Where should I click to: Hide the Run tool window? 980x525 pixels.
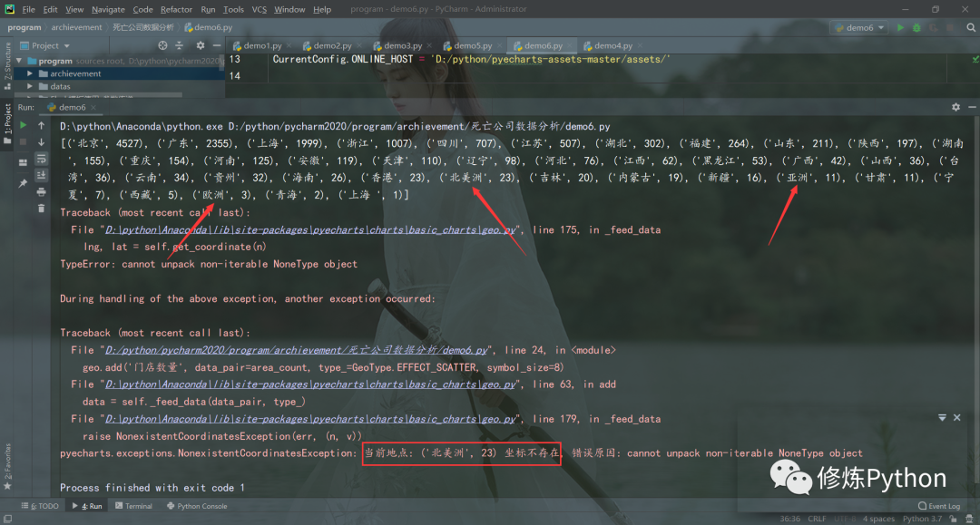tap(972, 107)
